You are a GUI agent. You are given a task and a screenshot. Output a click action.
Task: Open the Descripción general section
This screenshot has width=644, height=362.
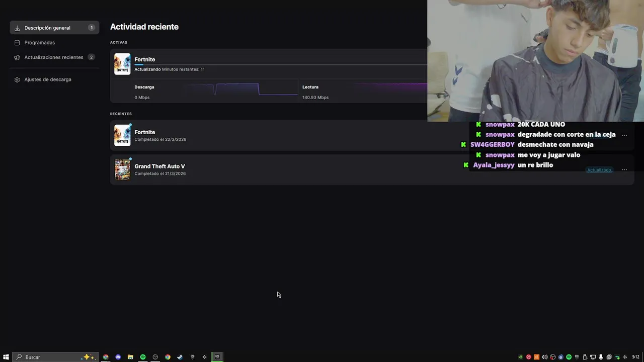point(54,28)
